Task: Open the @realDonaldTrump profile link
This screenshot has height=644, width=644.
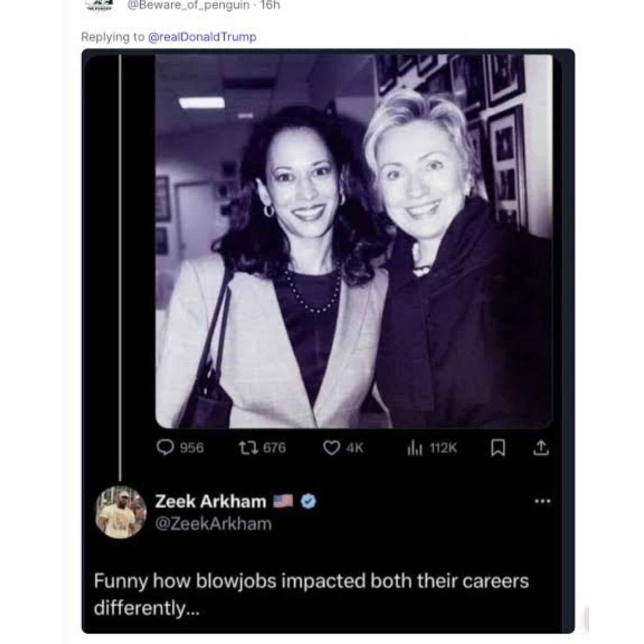Action: [x=202, y=37]
